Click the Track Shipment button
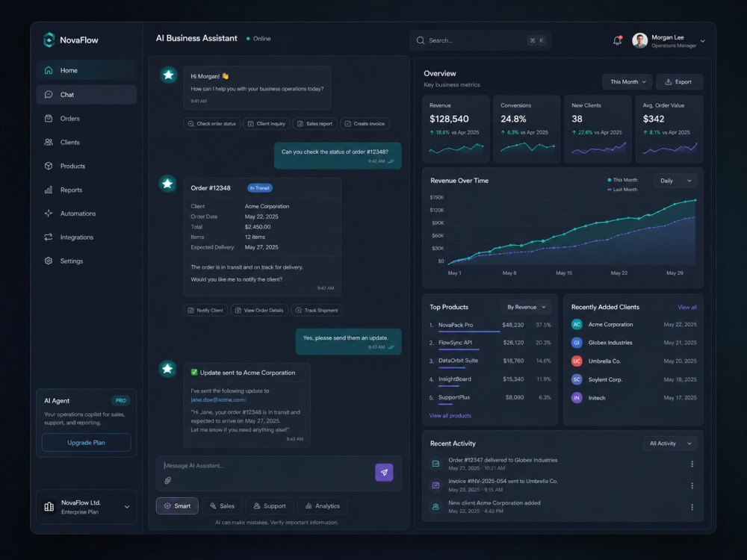The height and width of the screenshot is (560, 747). click(x=317, y=310)
